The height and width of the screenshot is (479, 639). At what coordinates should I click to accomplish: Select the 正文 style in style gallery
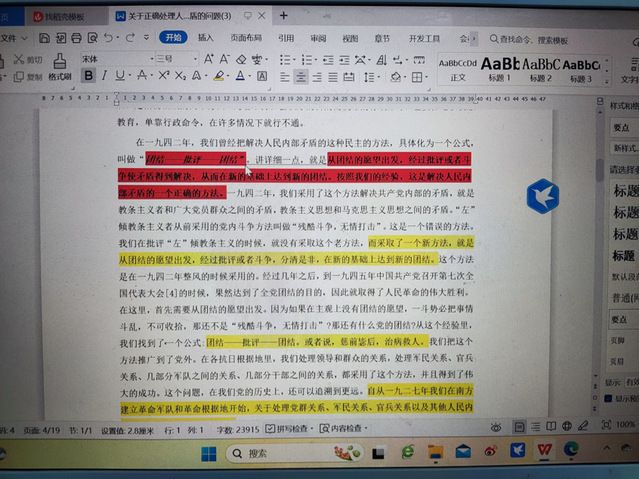(x=458, y=66)
